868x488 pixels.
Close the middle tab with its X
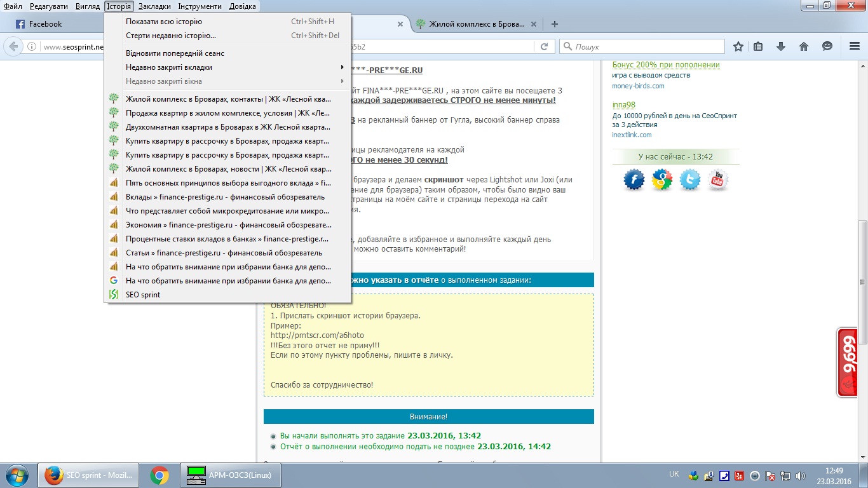(400, 24)
